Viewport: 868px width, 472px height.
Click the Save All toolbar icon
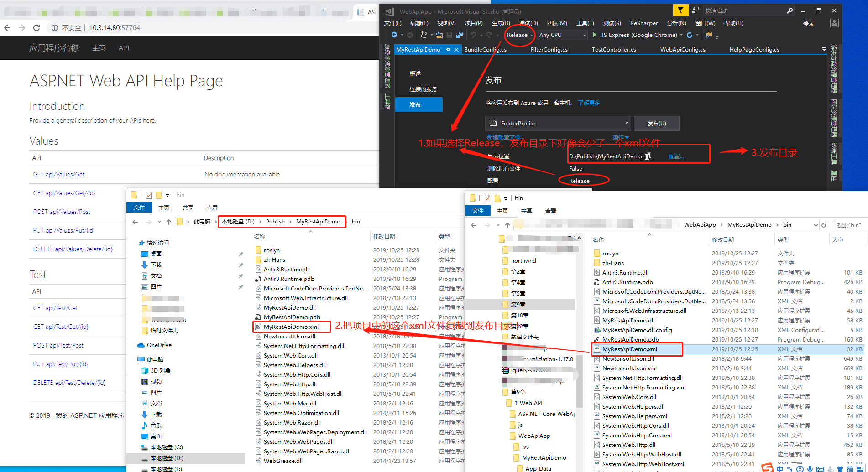[x=460, y=35]
